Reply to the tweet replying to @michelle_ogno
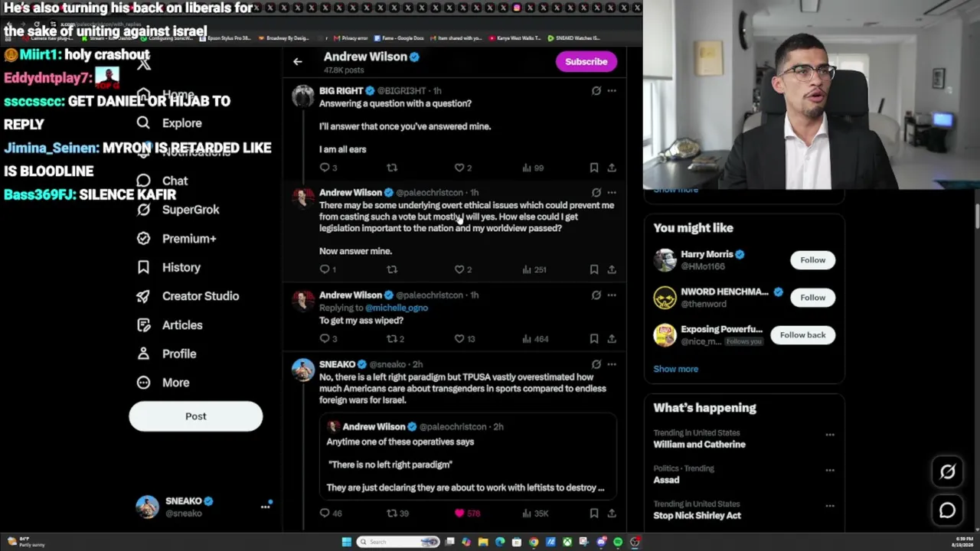 328,338
